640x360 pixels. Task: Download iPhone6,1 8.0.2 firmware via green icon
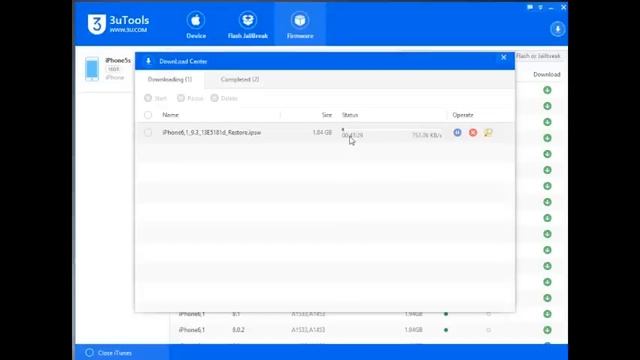click(547, 330)
